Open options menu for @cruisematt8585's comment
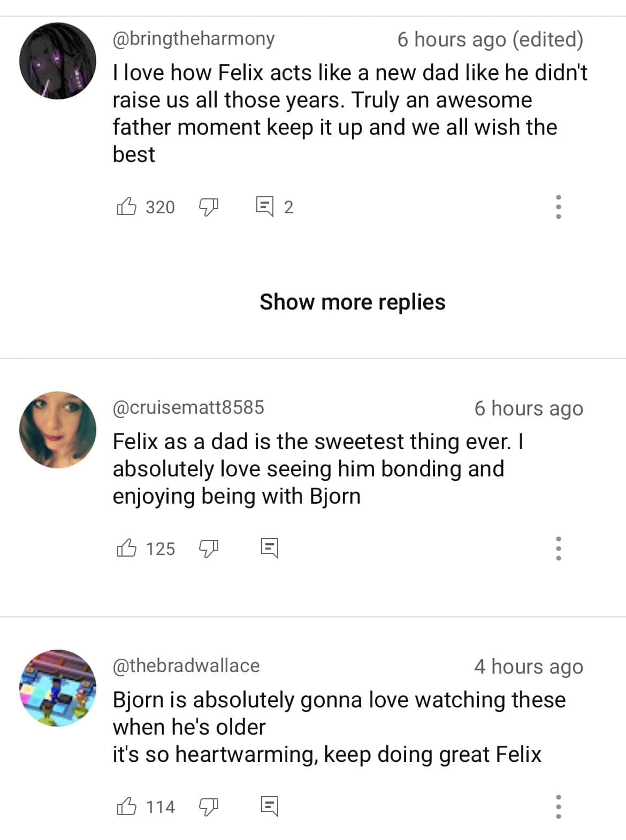Screen dimensions: 626x840 pos(558,548)
